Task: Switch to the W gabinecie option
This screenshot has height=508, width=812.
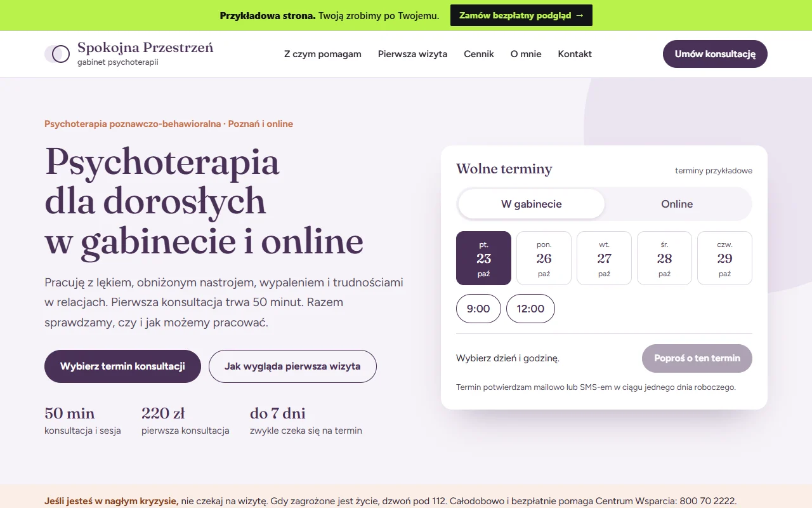Action: (532, 204)
